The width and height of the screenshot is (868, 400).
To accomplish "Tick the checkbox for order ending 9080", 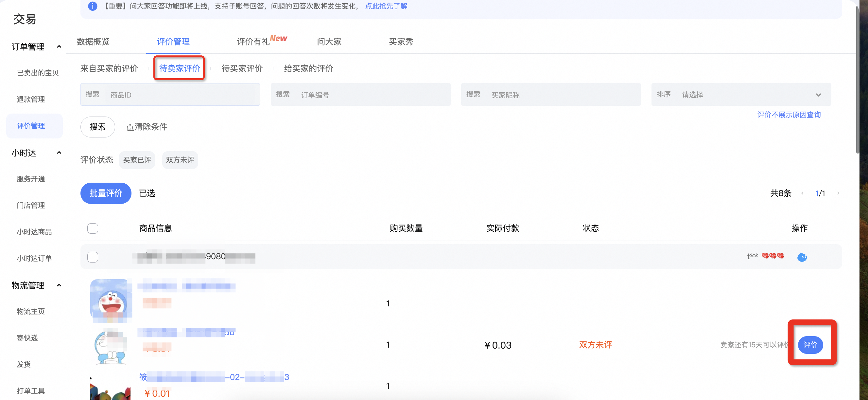I will pos(93,257).
